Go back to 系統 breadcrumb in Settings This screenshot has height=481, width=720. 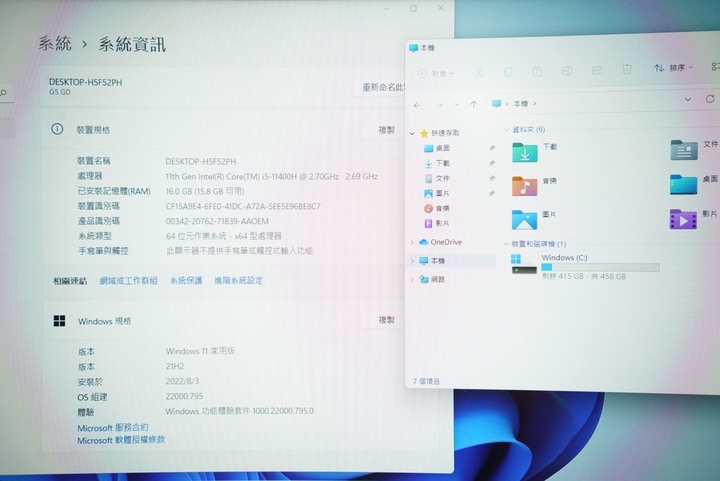(55, 44)
